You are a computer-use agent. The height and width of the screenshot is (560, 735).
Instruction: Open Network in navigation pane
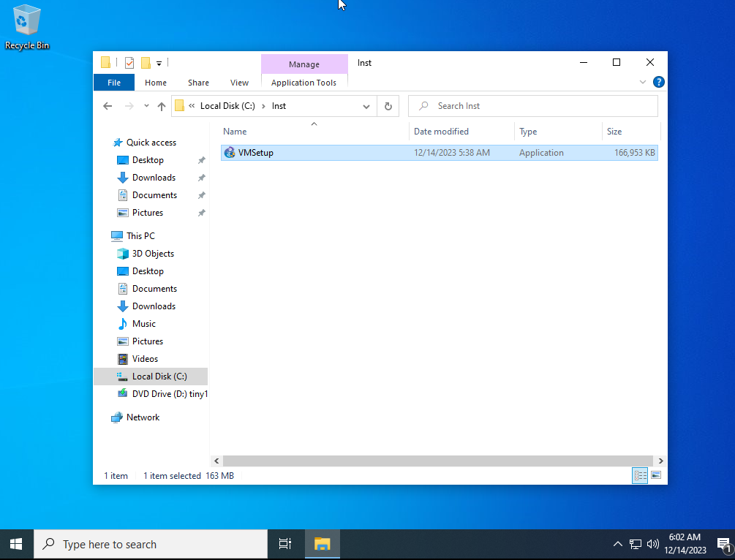point(143,417)
